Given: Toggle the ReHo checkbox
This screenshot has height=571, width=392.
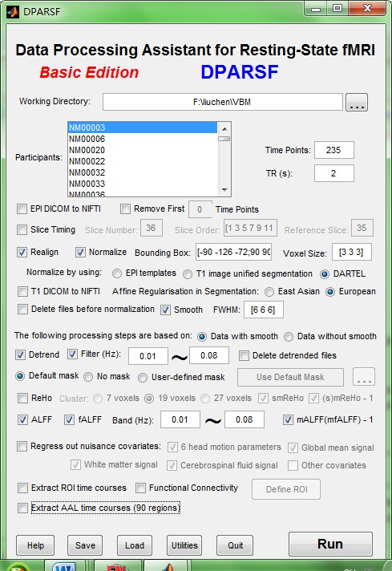Looking at the screenshot, I should [x=22, y=398].
